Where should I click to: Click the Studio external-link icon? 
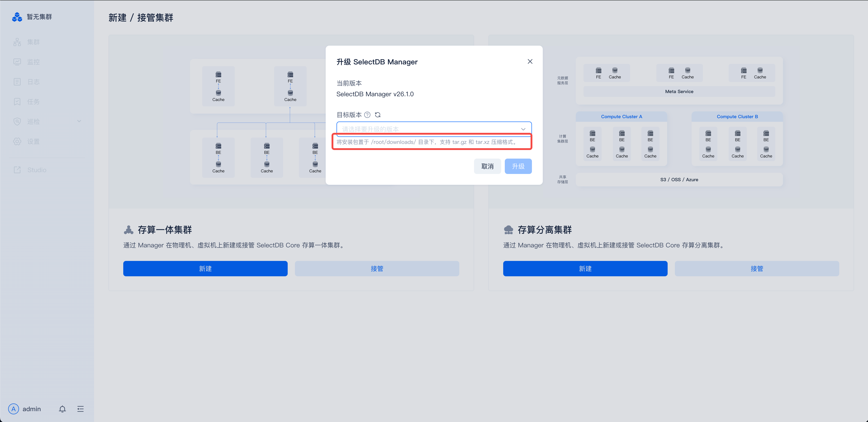[x=17, y=170]
